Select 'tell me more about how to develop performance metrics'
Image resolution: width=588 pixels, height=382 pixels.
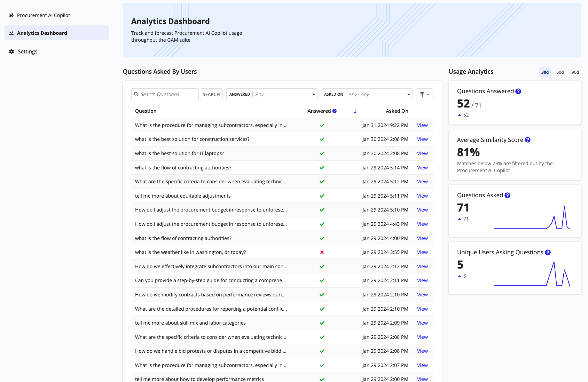199,379
